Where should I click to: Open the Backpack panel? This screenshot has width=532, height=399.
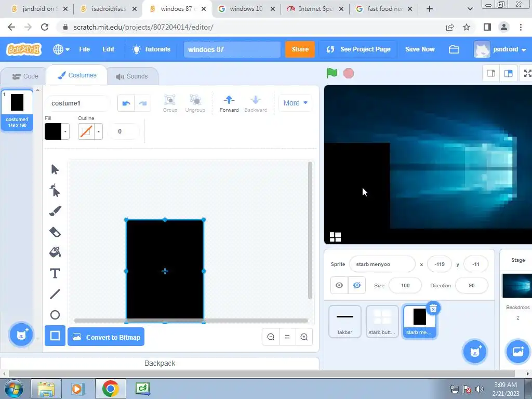pos(160,363)
